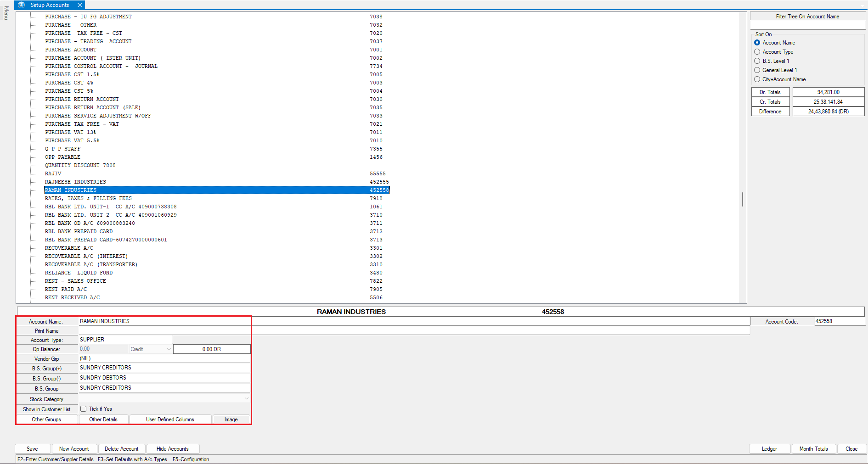Open the Ledger for this account
The height and width of the screenshot is (464, 868).
pyautogui.click(x=769, y=449)
